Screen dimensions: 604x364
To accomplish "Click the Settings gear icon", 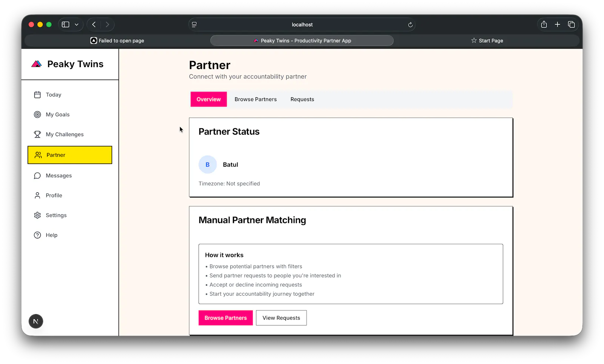I will [x=37, y=215].
